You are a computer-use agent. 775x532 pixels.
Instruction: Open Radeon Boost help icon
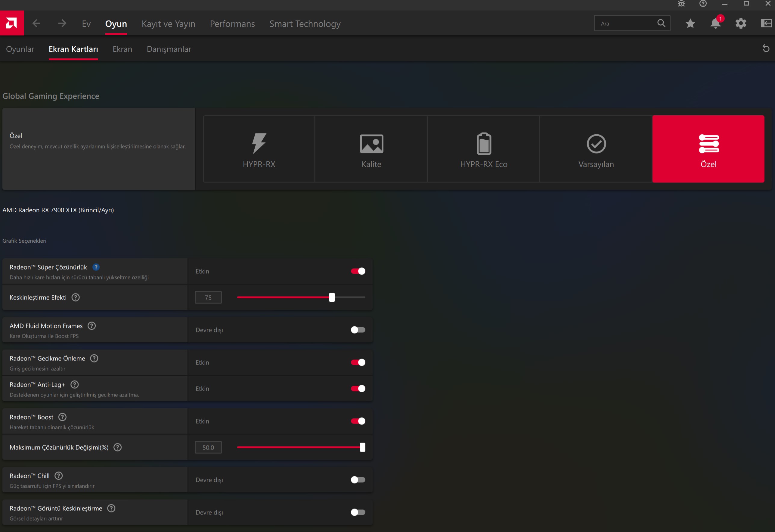62,417
